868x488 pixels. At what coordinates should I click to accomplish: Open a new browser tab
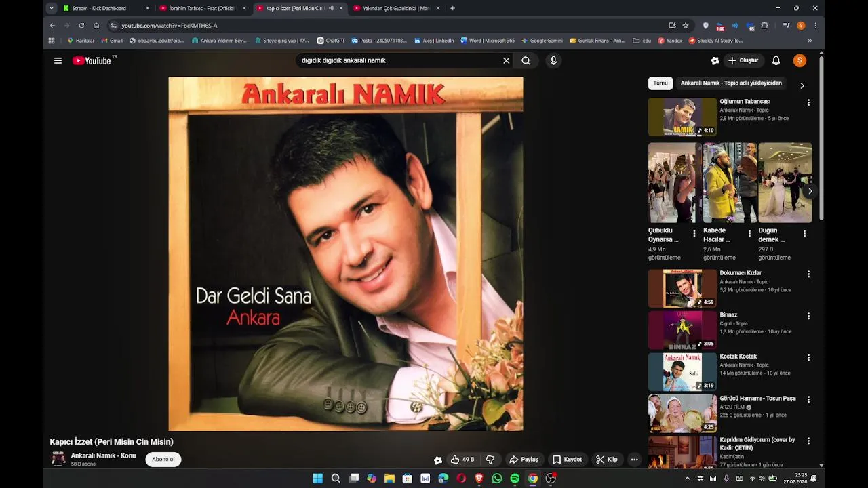(x=452, y=8)
